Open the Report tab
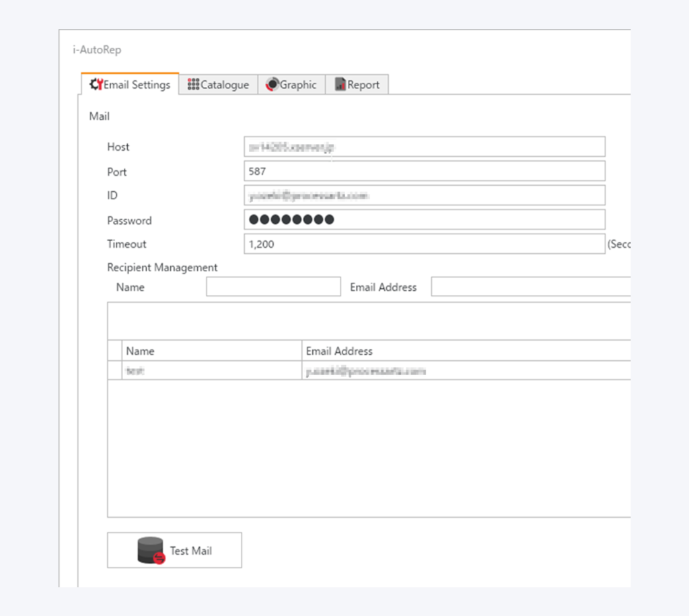This screenshot has width=689, height=616. 357,85
